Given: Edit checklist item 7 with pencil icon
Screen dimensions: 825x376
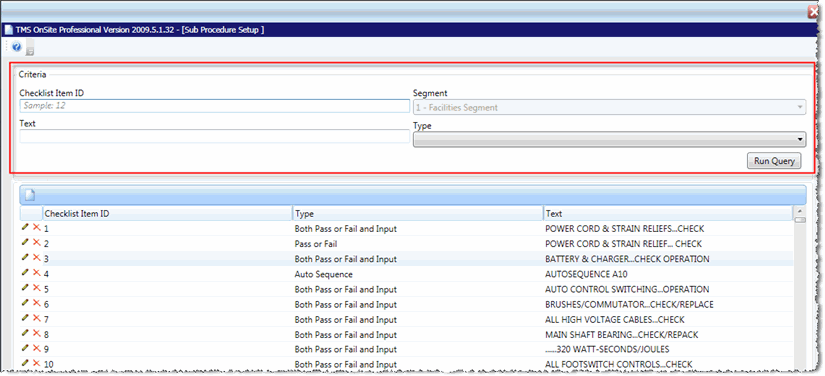Looking at the screenshot, I should pyautogui.click(x=25, y=318).
